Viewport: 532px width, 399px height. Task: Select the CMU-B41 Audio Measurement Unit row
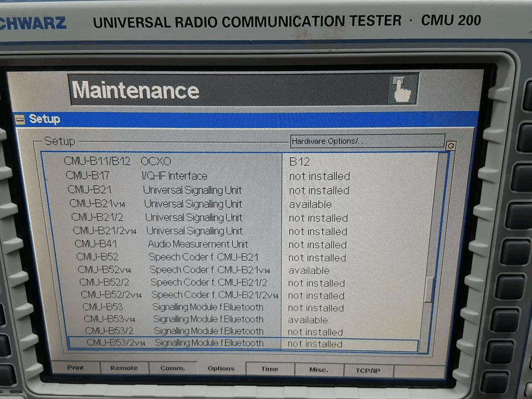click(x=243, y=244)
